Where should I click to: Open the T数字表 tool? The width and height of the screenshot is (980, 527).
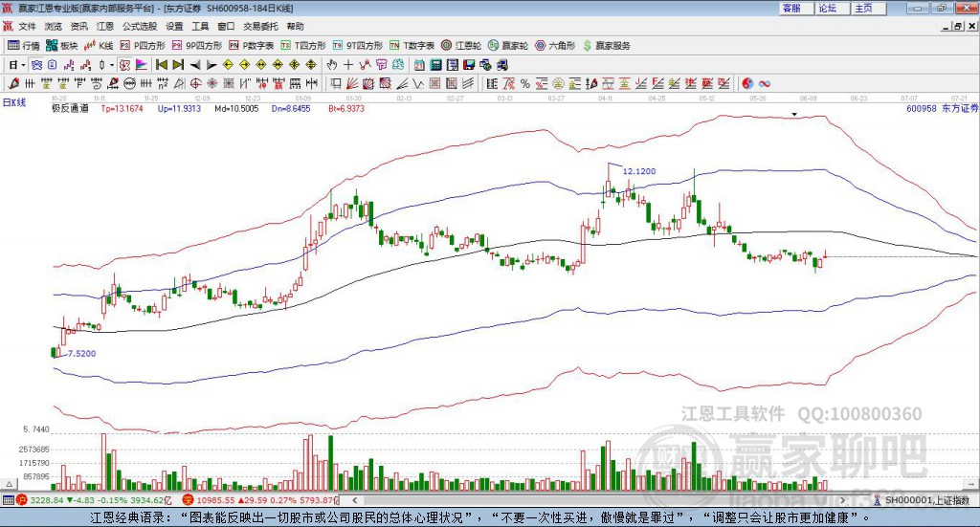[412, 46]
